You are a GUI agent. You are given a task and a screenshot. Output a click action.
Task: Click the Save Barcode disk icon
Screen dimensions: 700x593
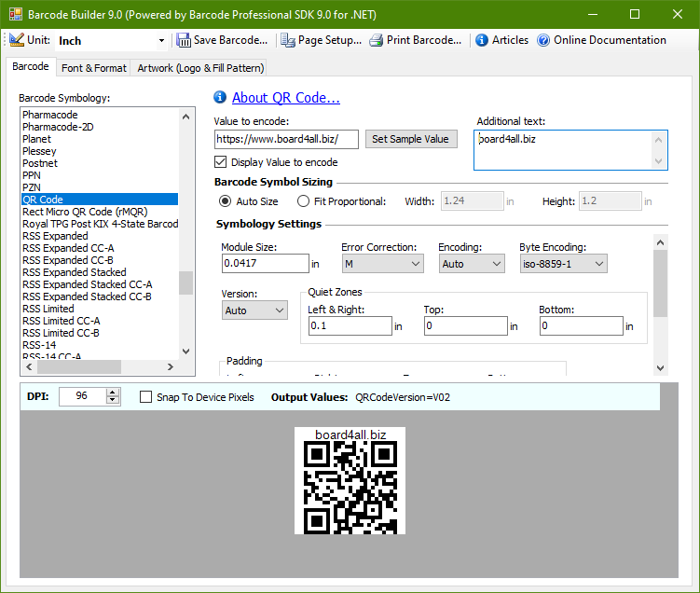(183, 40)
